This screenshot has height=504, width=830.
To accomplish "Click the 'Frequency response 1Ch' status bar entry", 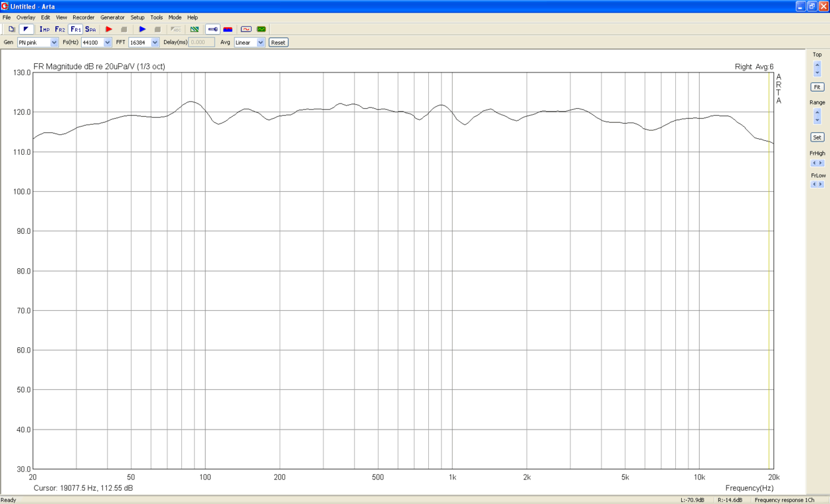I will tap(785, 500).
